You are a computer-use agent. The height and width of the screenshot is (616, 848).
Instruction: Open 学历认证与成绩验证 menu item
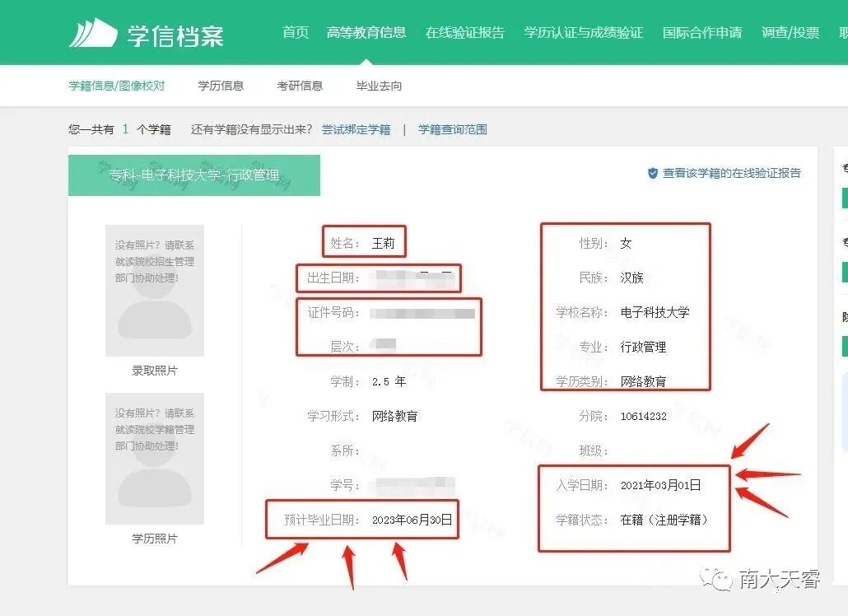pyautogui.click(x=584, y=32)
